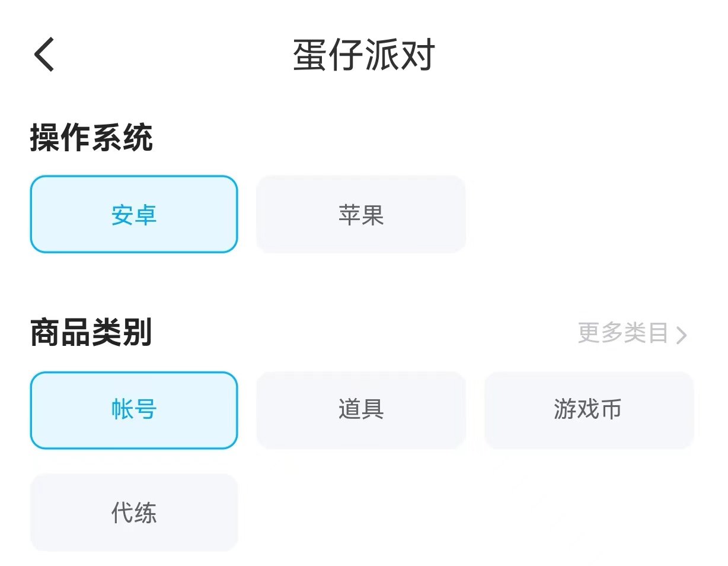Click the 商品类别 section heading
728x566 pixels.
[92, 333]
